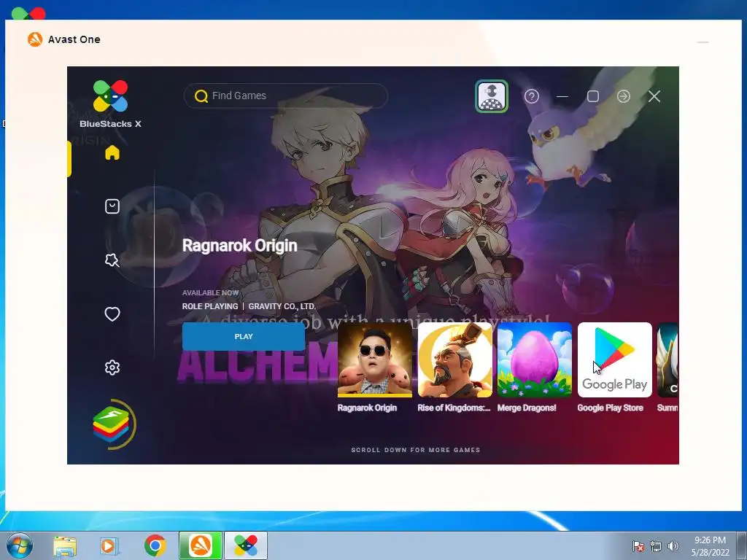Open the taskbar clock showing 9:26 PM

point(711,546)
